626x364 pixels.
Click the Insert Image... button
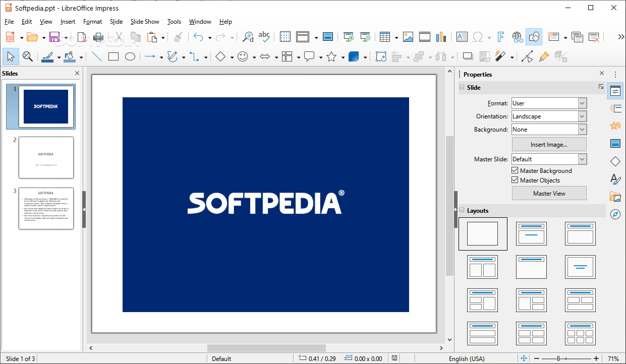(x=549, y=145)
